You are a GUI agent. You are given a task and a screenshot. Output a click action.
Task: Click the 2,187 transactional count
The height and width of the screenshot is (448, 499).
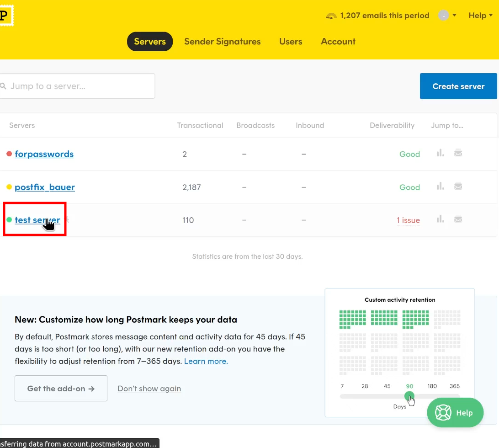[191, 187]
